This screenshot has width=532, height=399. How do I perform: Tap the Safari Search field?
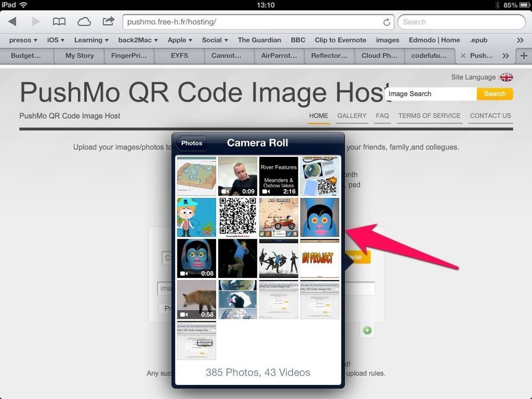pos(461,22)
